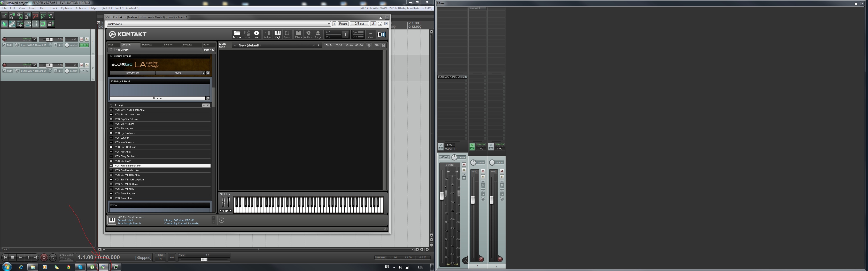Click the 2/8 out routing button
Image resolution: width=868 pixels, height=271 pixels.
pos(359,24)
